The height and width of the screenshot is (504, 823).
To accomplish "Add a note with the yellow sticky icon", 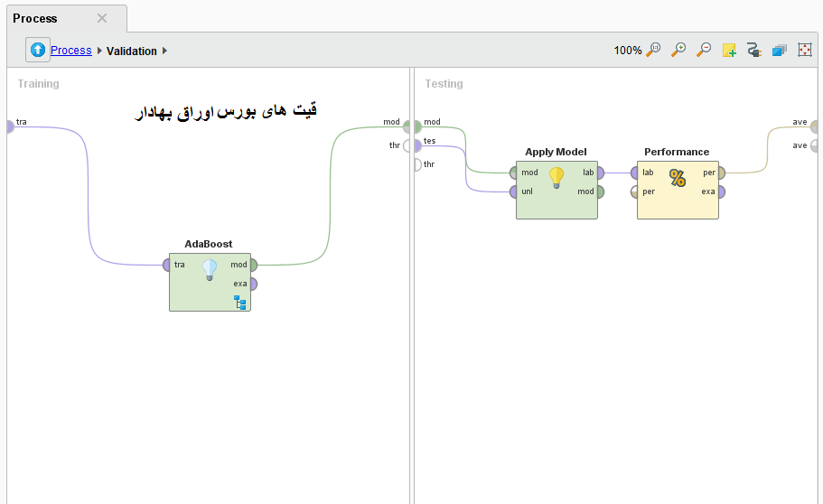I will pos(729,51).
